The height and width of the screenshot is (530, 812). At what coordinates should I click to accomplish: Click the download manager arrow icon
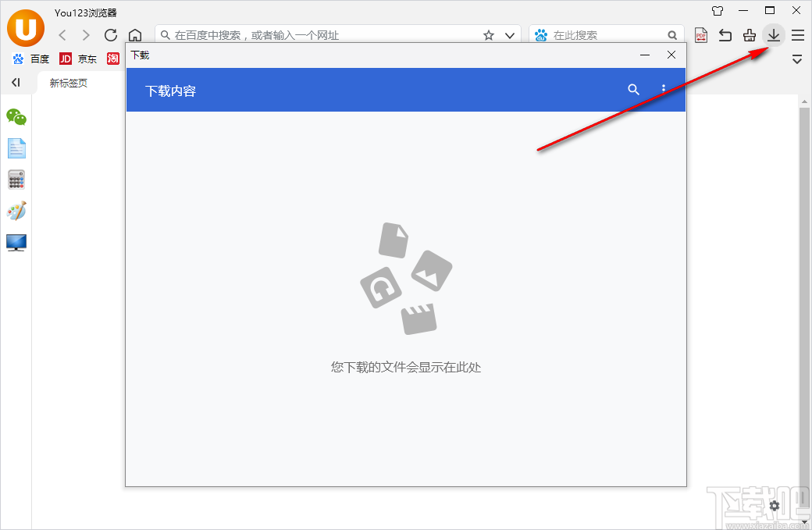coord(773,35)
